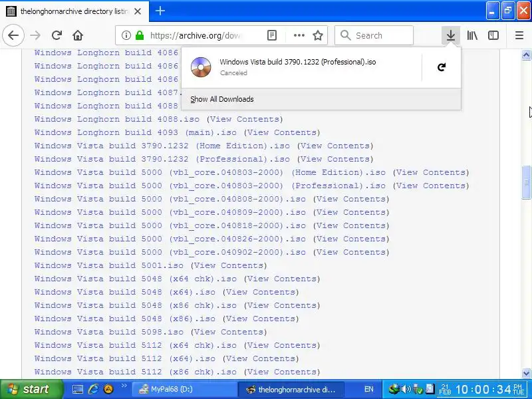The height and width of the screenshot is (399, 532).
Task: Open Vista build 5112 (x64 chk).iso
Action: pos(136,345)
